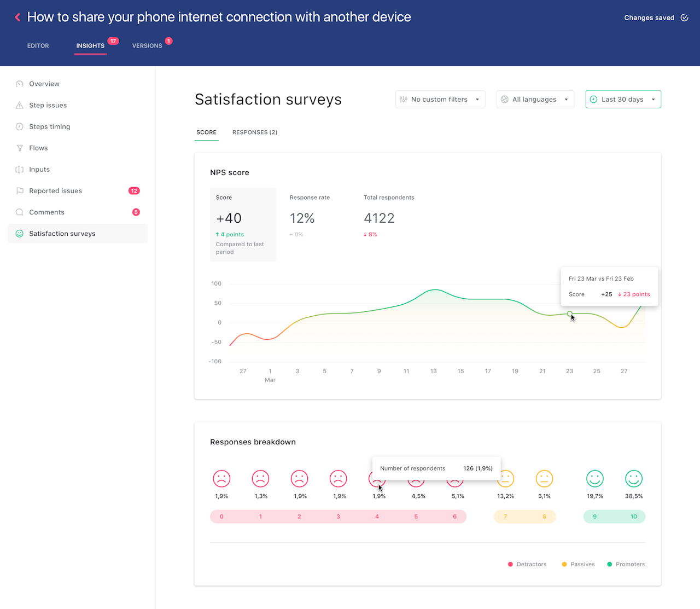The height and width of the screenshot is (609, 700).
Task: Click the Inputs icon in sidebar
Action: [20, 170]
